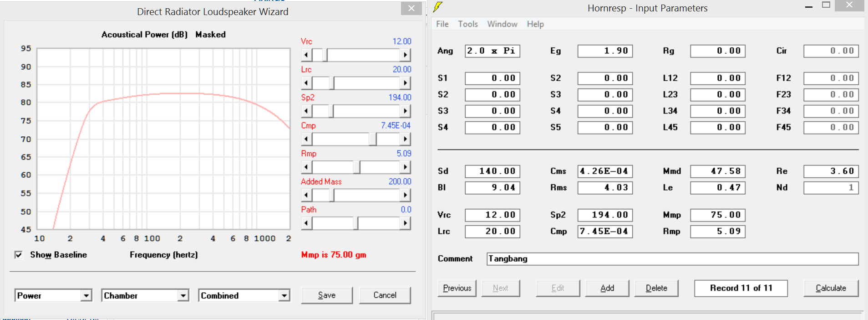Click the Cmp slider left arrow
Viewport: 868px width, 320px height.
[x=306, y=139]
